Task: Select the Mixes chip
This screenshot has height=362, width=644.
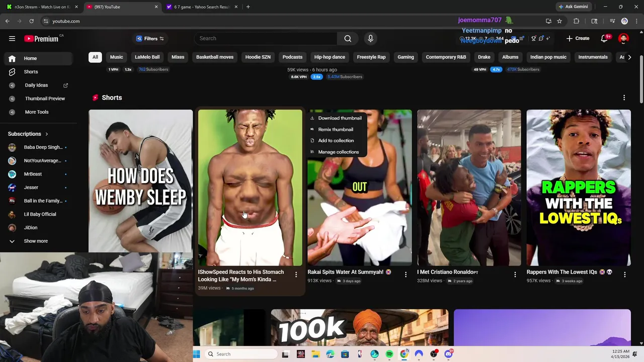Action: coord(178,57)
